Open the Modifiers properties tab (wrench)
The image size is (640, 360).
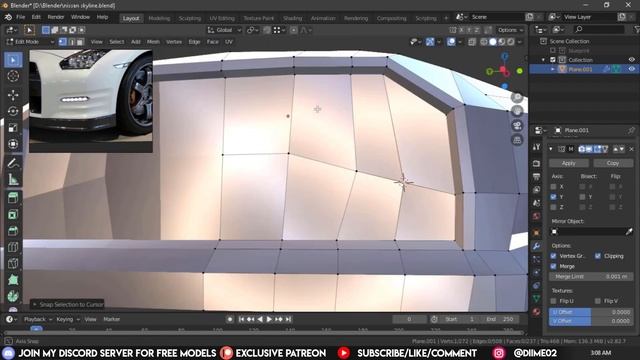[536, 246]
